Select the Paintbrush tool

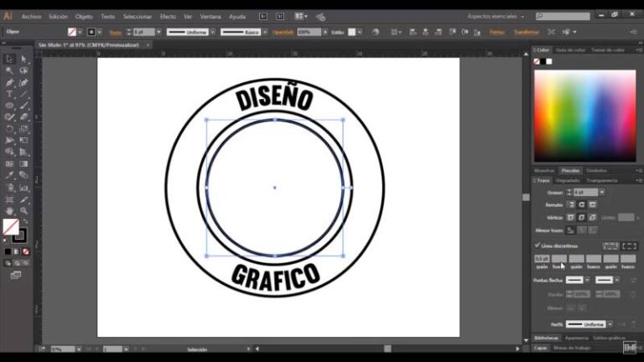coord(23,106)
